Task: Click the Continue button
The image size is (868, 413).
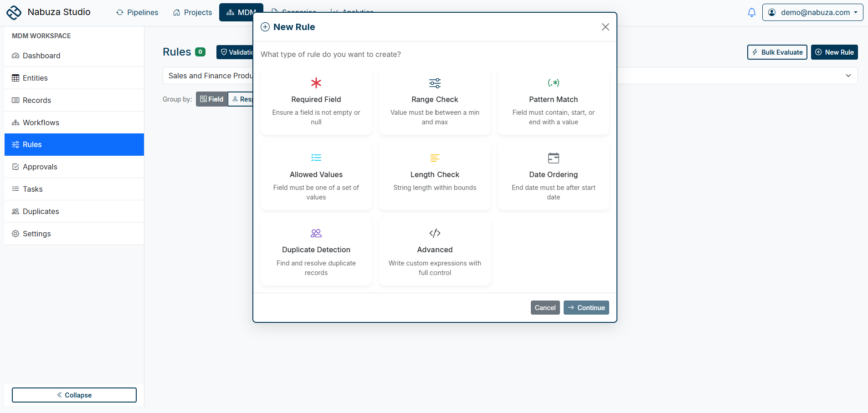Action: coord(586,307)
